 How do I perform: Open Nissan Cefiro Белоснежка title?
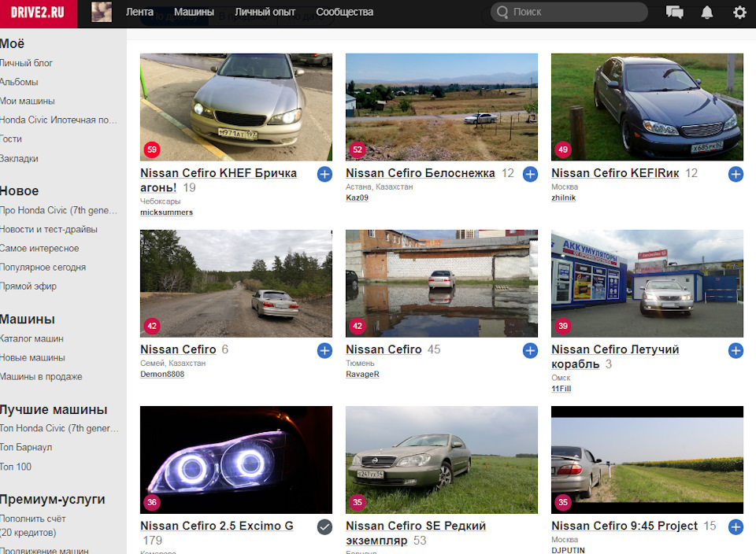420,173
